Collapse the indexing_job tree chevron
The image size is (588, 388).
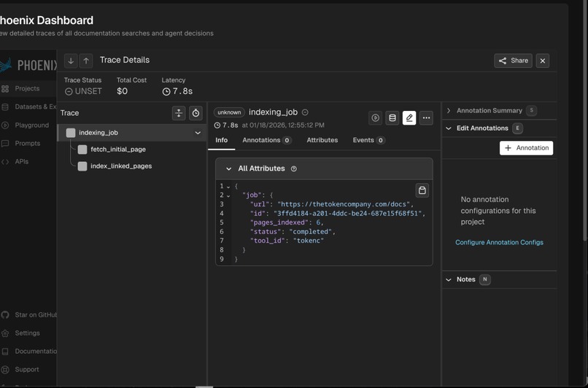click(x=198, y=133)
